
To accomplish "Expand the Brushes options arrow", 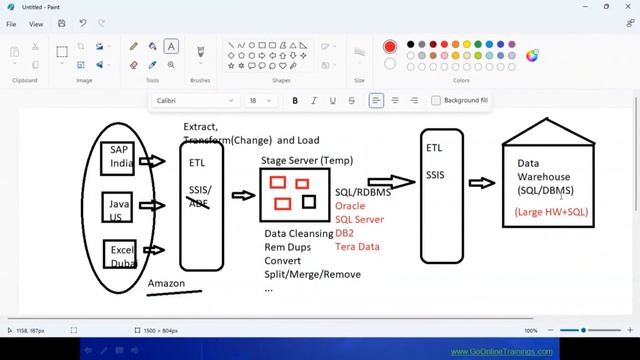I will click(x=200, y=64).
